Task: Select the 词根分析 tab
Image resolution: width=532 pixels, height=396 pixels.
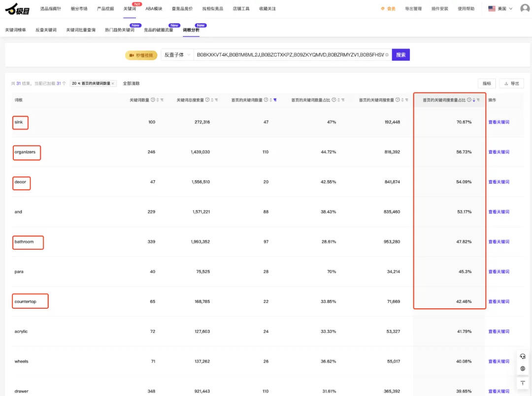Action: [x=191, y=30]
